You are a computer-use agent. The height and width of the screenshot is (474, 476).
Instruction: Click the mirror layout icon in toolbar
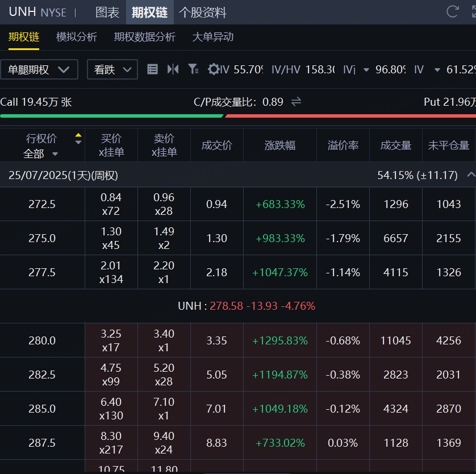[x=173, y=69]
